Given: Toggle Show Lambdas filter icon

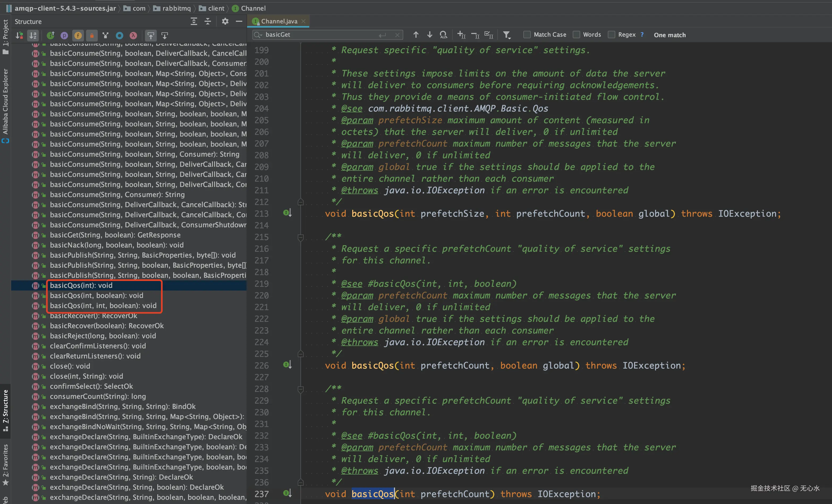Looking at the screenshot, I should click(x=133, y=35).
